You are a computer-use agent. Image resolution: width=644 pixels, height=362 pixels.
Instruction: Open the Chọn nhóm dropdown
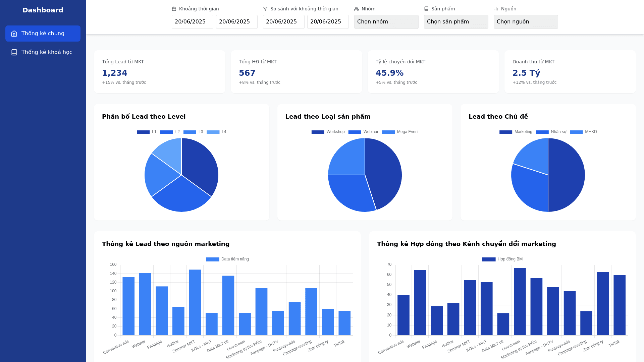click(386, 22)
